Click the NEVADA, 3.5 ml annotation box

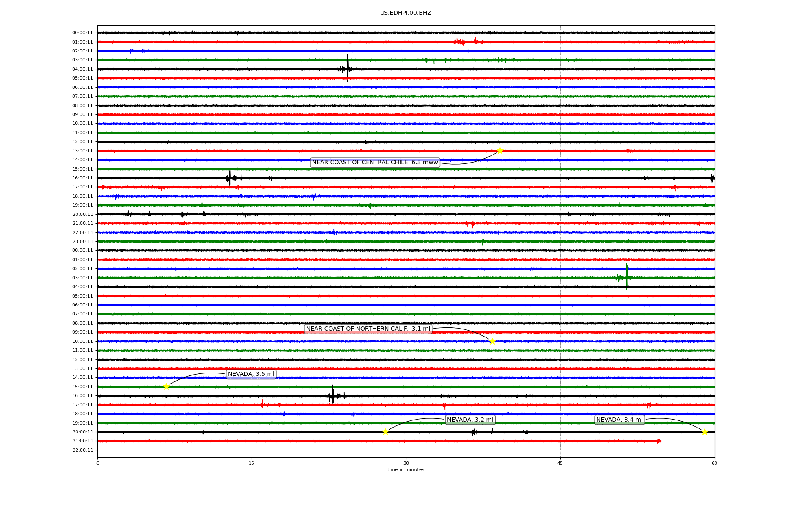(251, 374)
